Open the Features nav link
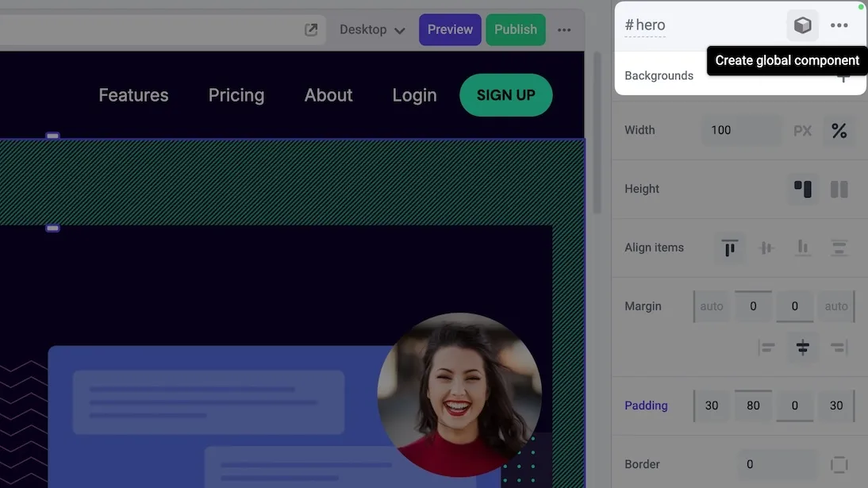The image size is (868, 488). click(133, 95)
